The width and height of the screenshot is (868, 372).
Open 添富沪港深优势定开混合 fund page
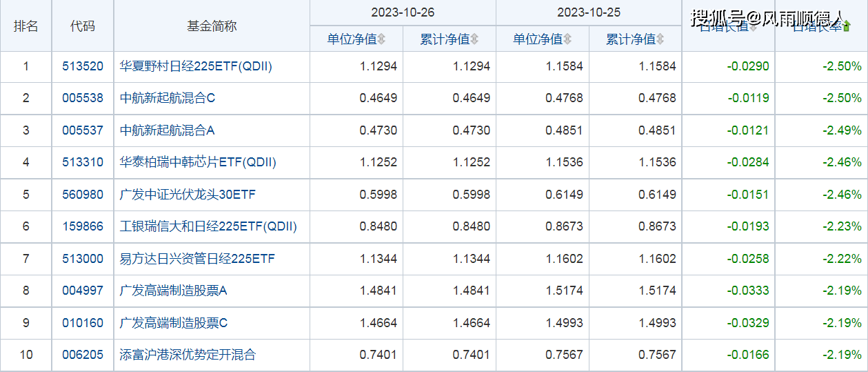coord(188,355)
